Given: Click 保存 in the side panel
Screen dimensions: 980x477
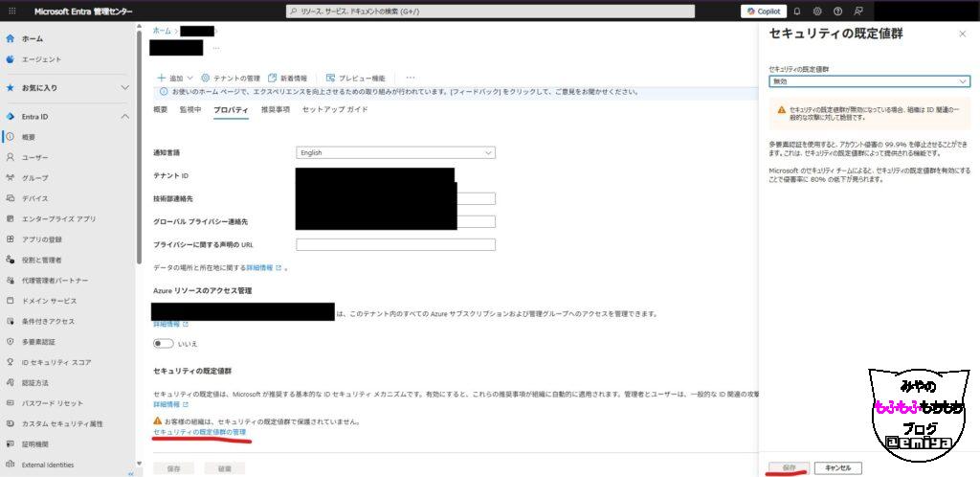Looking at the screenshot, I should click(x=790, y=468).
